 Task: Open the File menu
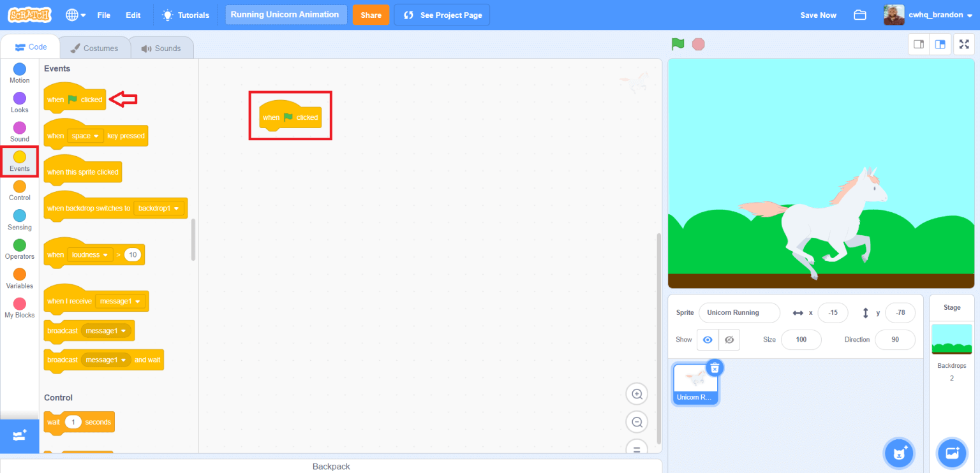pos(104,15)
